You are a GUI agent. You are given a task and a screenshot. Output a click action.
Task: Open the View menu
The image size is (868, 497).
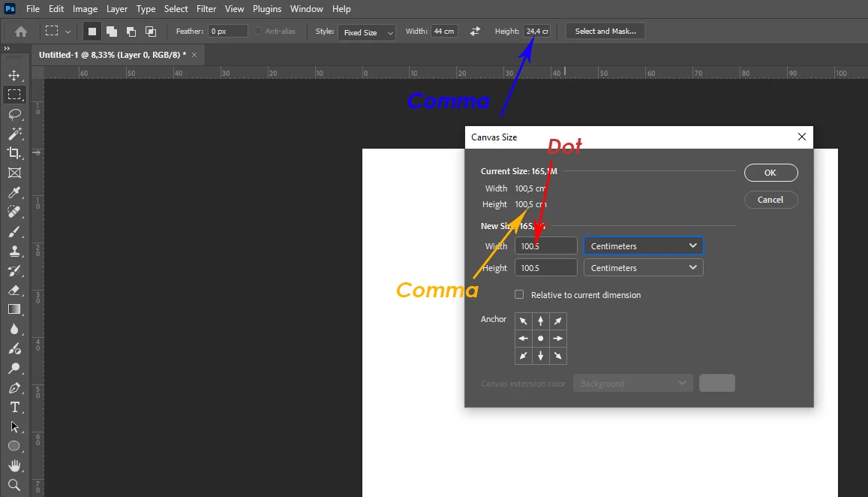234,9
